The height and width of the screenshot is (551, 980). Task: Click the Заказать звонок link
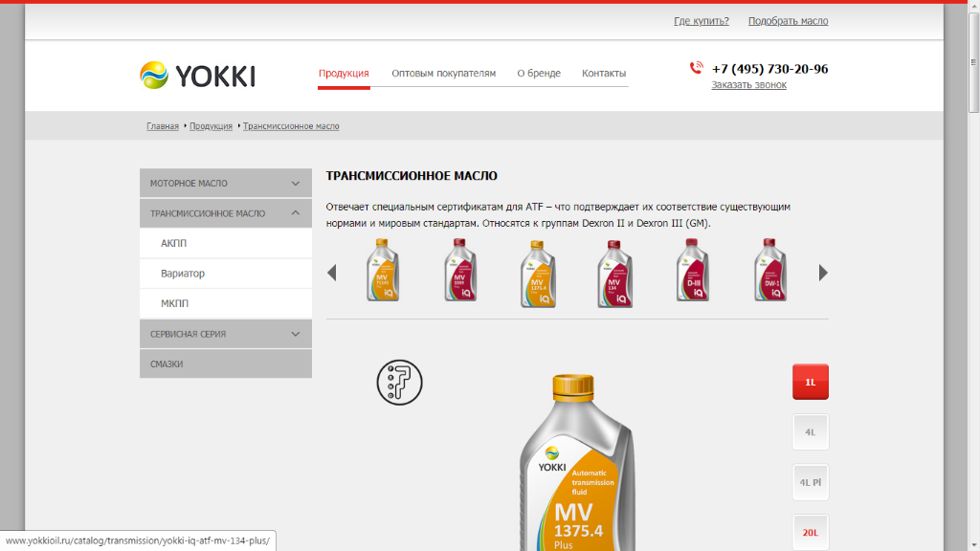[748, 85]
